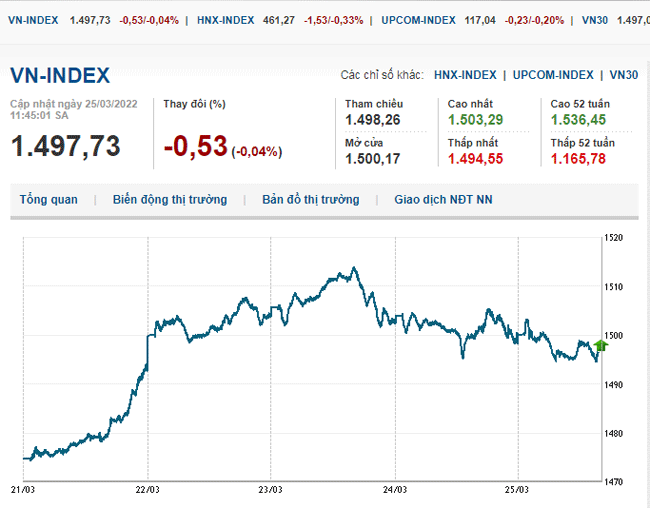Click the red change value -0,53

tap(195, 147)
